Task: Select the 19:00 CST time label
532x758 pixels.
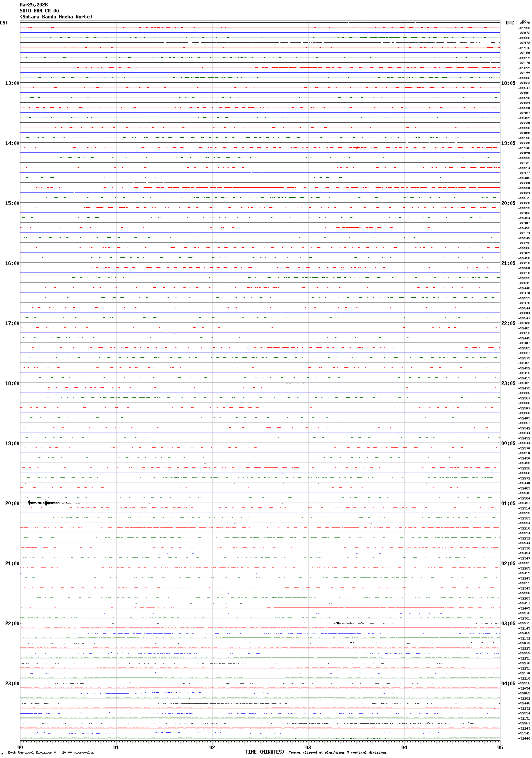Action: (x=12, y=443)
